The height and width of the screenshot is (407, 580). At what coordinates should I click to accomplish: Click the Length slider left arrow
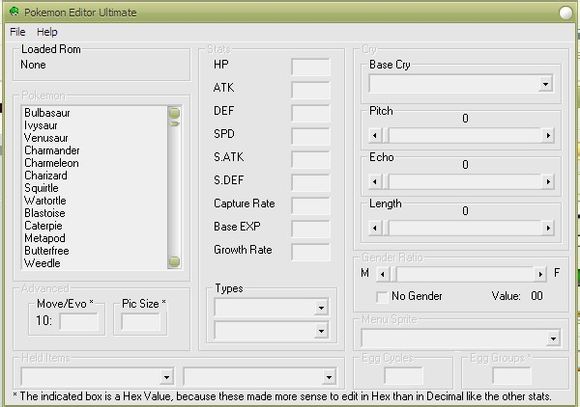(375, 228)
